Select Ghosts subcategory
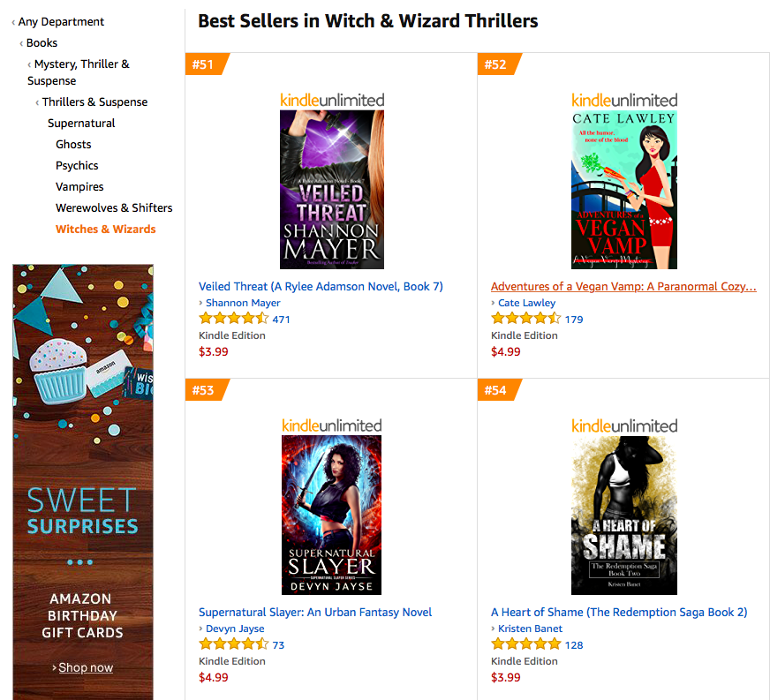770x700 pixels. 73,144
